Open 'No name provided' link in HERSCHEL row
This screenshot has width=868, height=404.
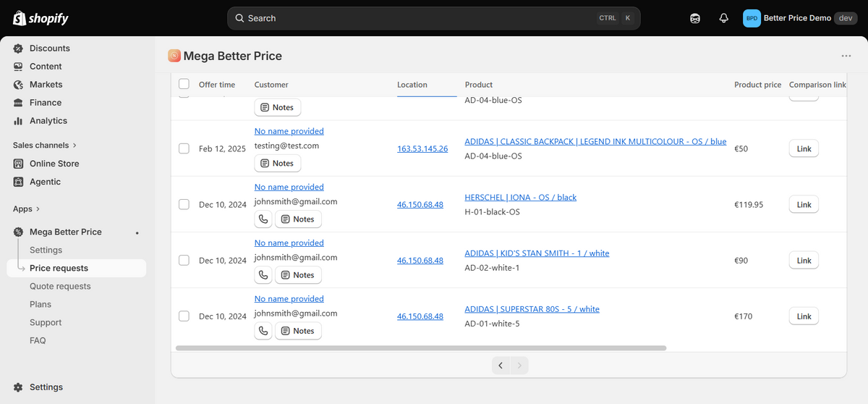point(289,187)
